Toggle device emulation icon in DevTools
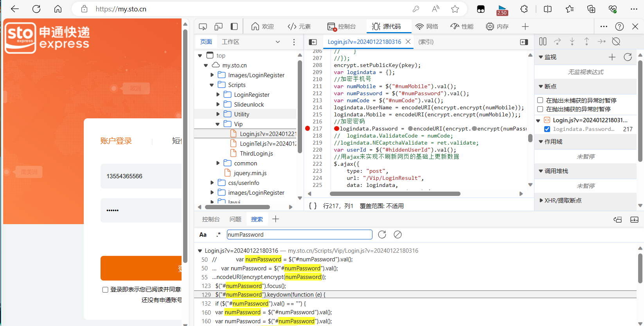 (218, 27)
